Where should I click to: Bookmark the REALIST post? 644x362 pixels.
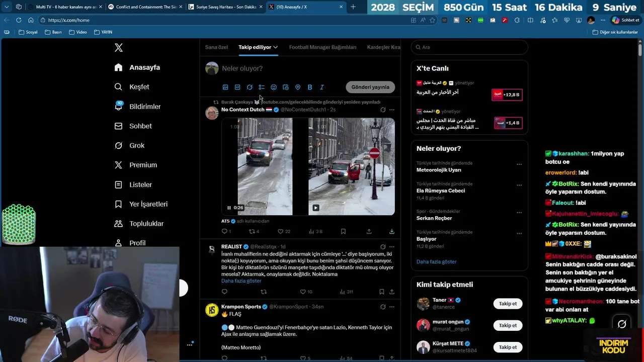pyautogui.click(x=381, y=292)
